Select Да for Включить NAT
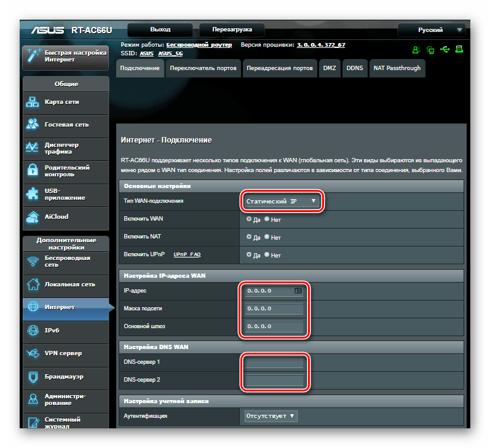The width and height of the screenshot is (490, 448). coord(249,237)
